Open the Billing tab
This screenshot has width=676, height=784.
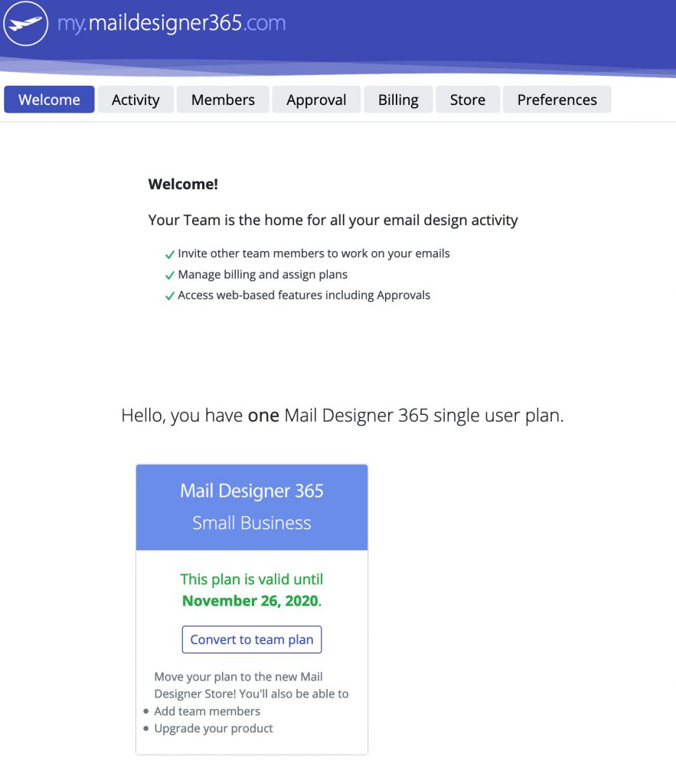[x=399, y=100]
